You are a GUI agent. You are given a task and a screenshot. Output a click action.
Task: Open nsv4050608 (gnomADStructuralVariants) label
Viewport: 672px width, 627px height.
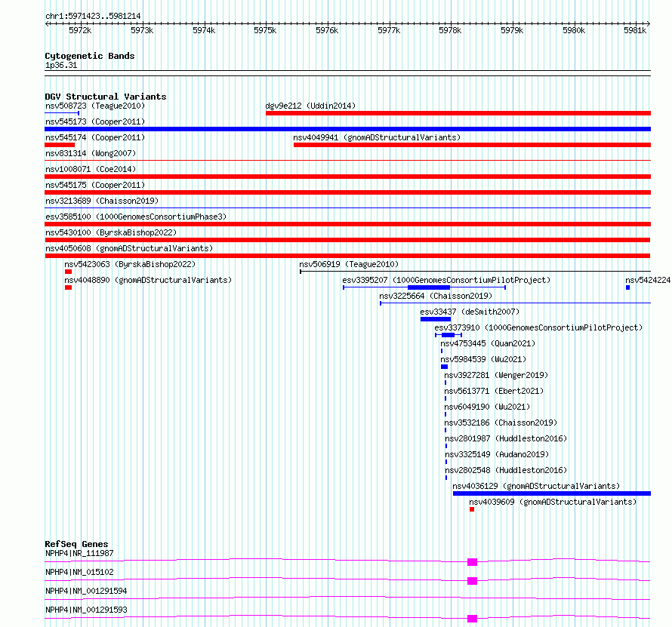[x=129, y=248]
